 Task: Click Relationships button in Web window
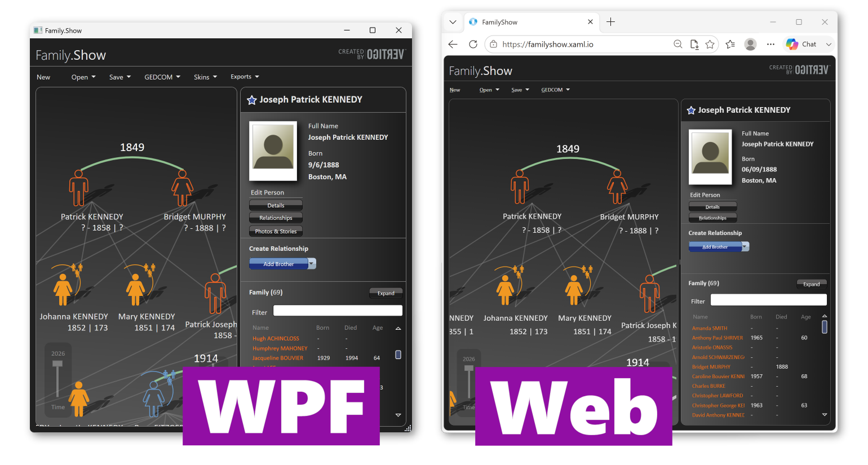tap(712, 218)
